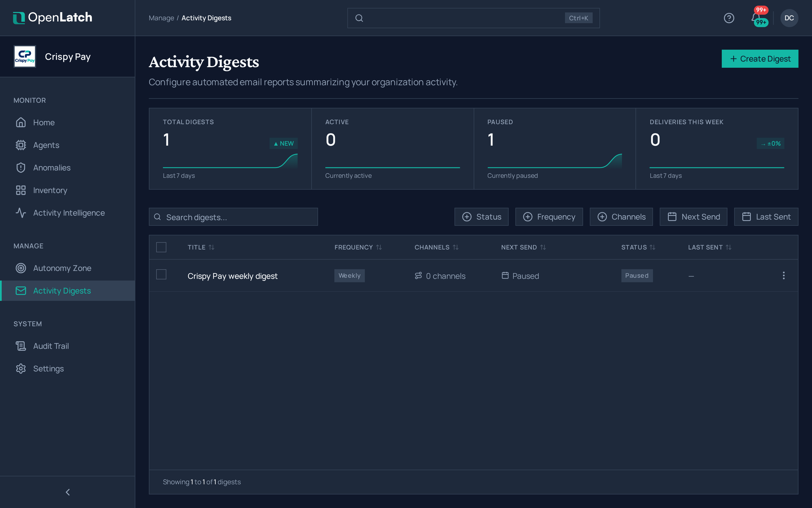Open the Last Sent date filter
812x508 pixels.
click(x=766, y=217)
